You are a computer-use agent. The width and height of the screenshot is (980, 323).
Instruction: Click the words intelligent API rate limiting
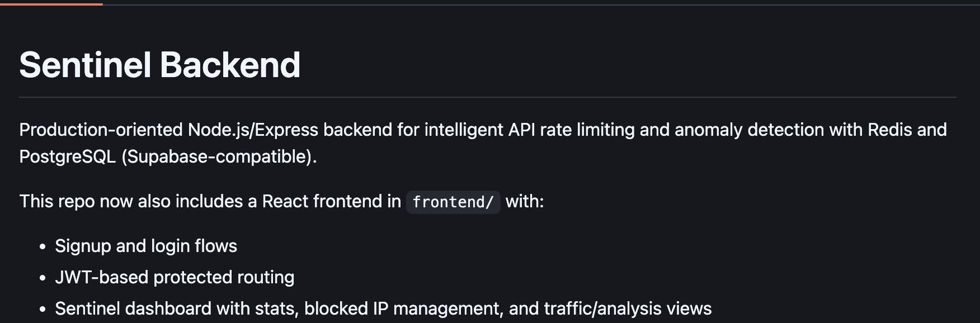point(530,130)
